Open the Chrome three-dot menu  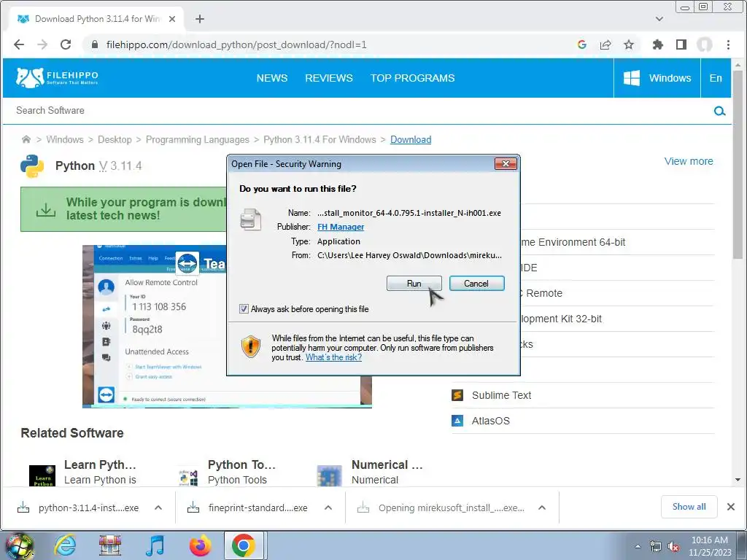tap(728, 44)
